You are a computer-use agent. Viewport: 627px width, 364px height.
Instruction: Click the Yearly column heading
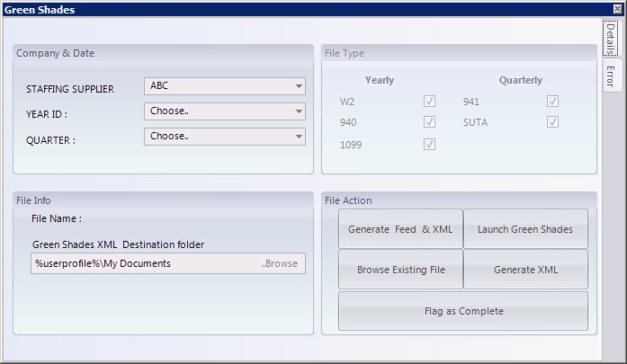coord(380,80)
